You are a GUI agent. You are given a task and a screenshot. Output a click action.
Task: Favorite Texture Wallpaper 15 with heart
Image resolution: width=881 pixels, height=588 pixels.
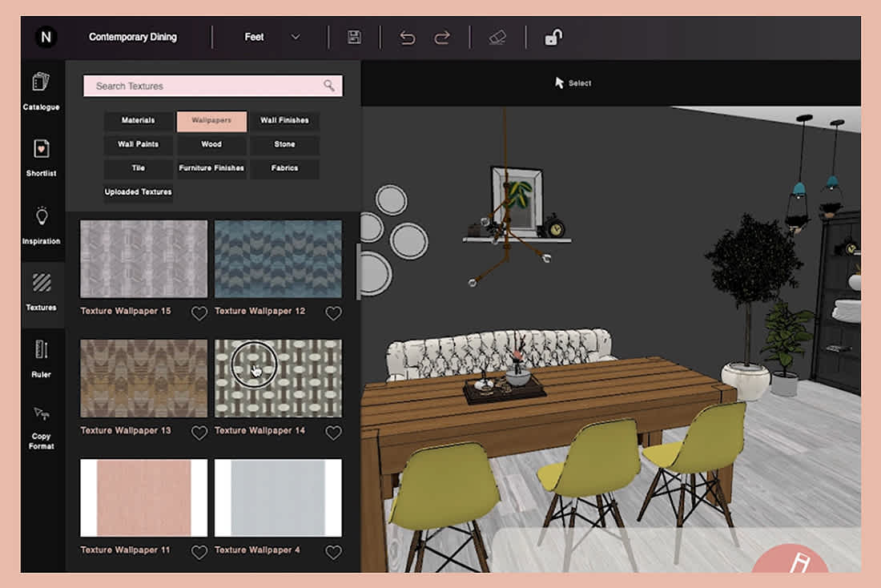(x=199, y=313)
